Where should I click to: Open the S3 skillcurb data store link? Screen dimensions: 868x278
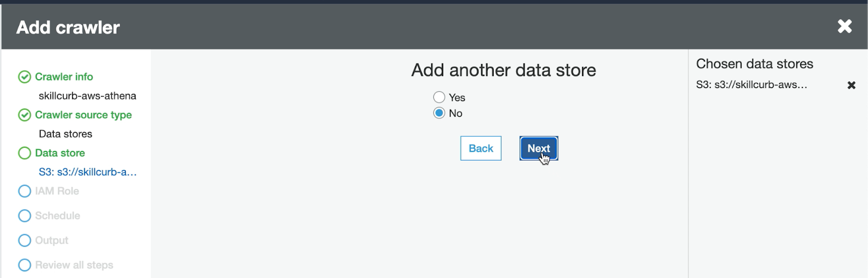point(87,172)
